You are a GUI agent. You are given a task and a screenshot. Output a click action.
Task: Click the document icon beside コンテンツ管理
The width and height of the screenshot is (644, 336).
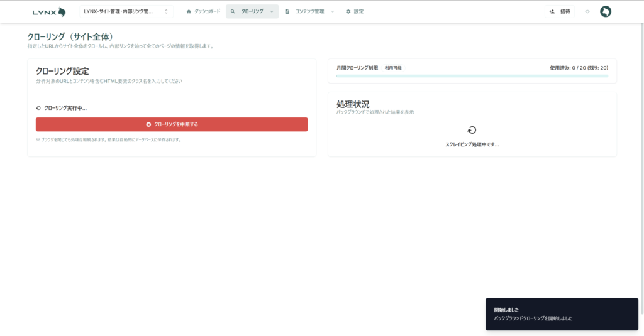point(287,11)
